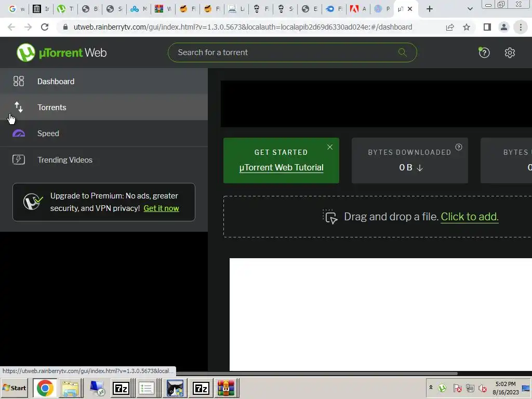
Task: Open a new browser tab
Action: (x=430, y=9)
